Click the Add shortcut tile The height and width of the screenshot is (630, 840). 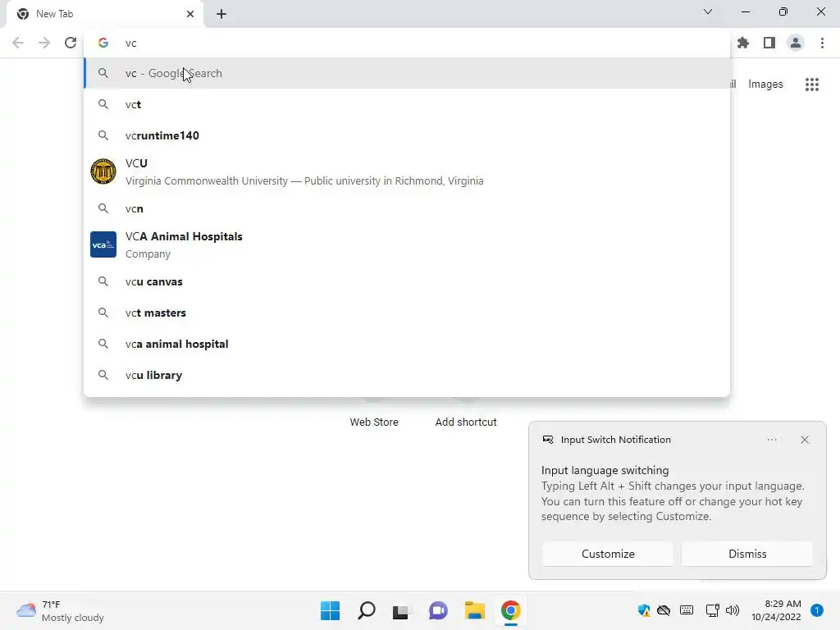(466, 422)
